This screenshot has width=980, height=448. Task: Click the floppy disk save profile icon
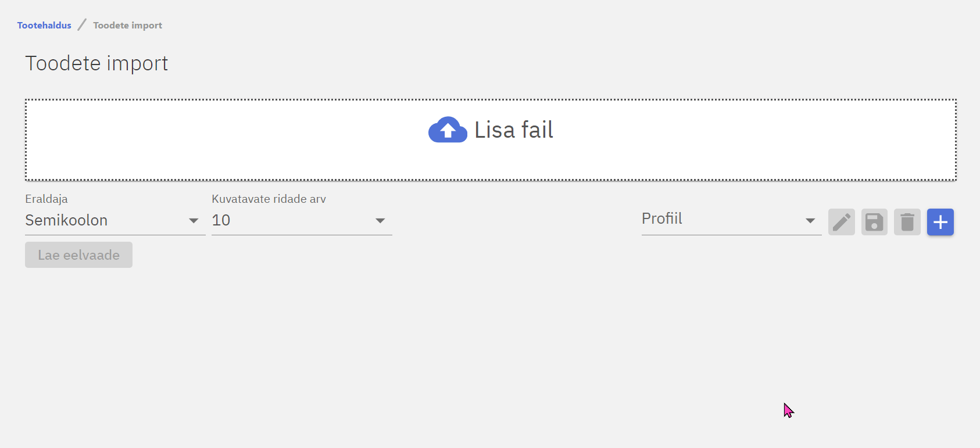[874, 222]
